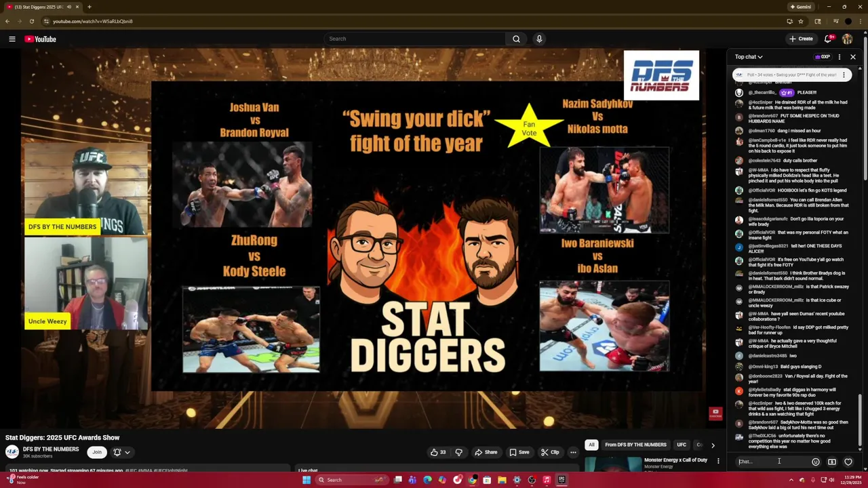
Task: Show next category chips arrow
Action: [x=713, y=445]
